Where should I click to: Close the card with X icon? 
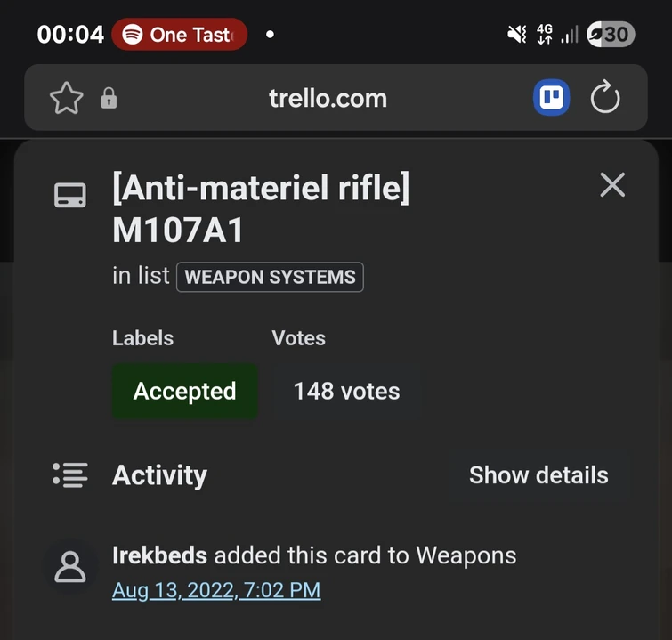pos(612,185)
